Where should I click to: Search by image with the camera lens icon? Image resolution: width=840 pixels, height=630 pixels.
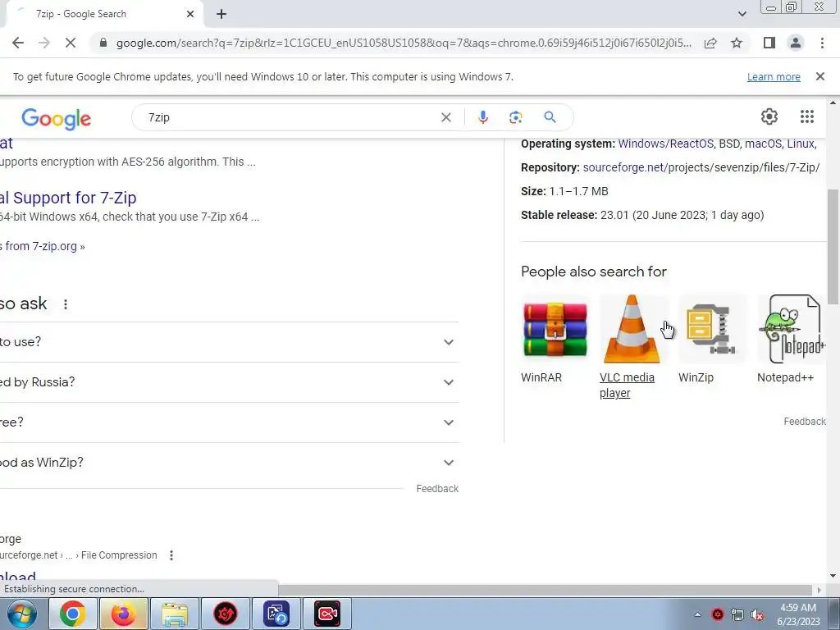point(515,117)
